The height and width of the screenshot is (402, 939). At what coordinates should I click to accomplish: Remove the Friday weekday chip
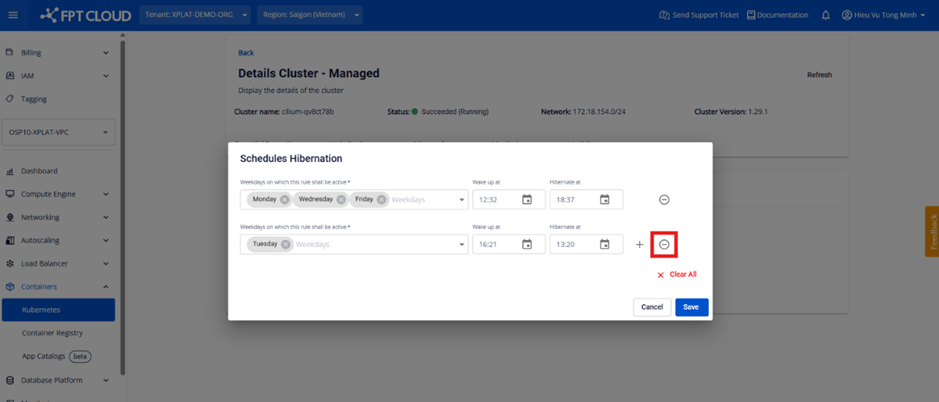382,200
